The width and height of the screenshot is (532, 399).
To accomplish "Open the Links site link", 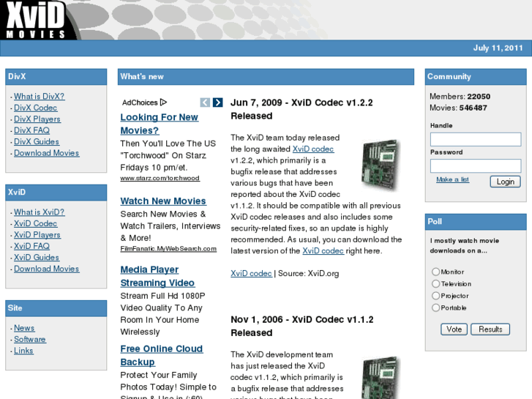I will tap(23, 351).
